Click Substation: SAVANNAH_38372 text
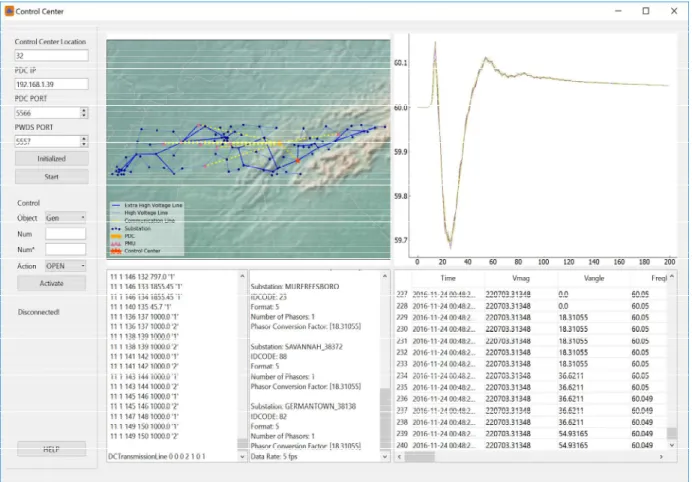The height and width of the screenshot is (482, 692). click(297, 346)
